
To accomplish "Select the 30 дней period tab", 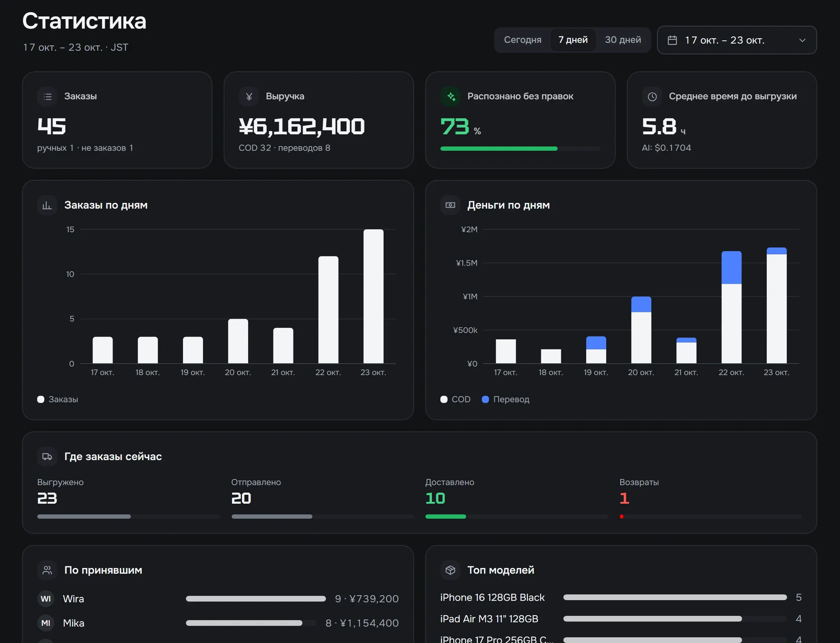I will pyautogui.click(x=623, y=40).
